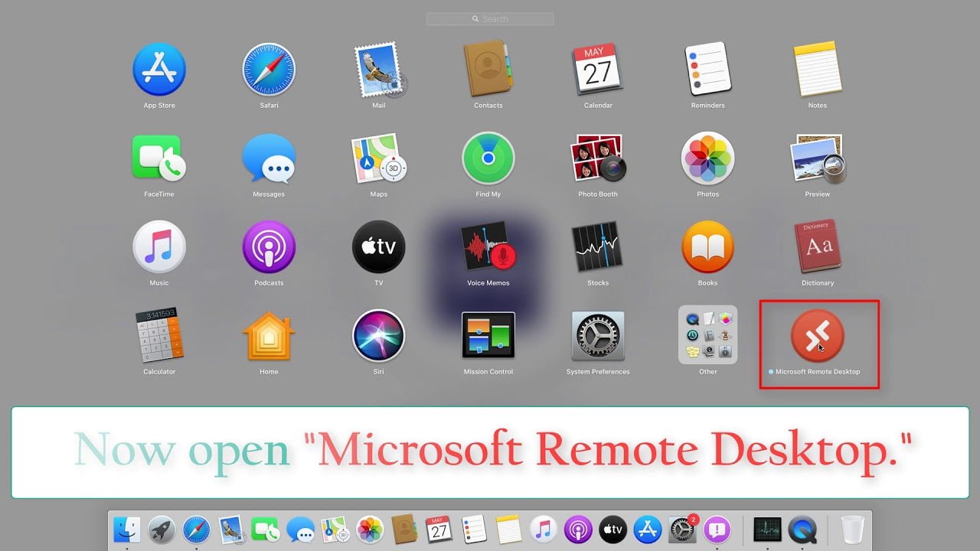Screen dimensions: 980x551
Task: Launch the Home app
Action: [x=269, y=336]
